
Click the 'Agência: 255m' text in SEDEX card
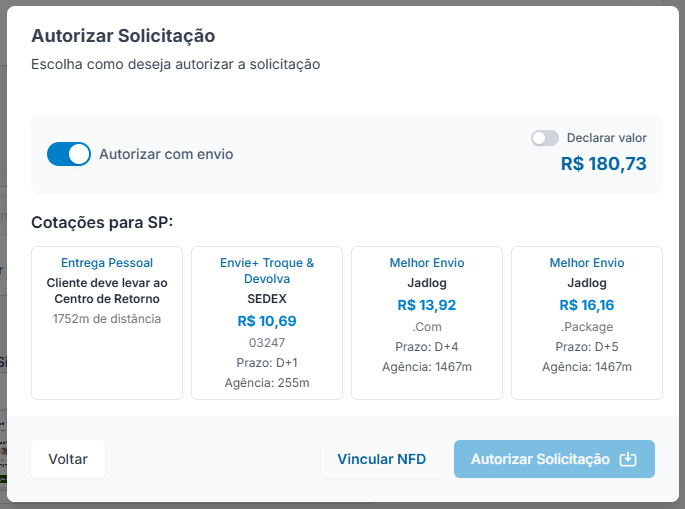(x=267, y=383)
